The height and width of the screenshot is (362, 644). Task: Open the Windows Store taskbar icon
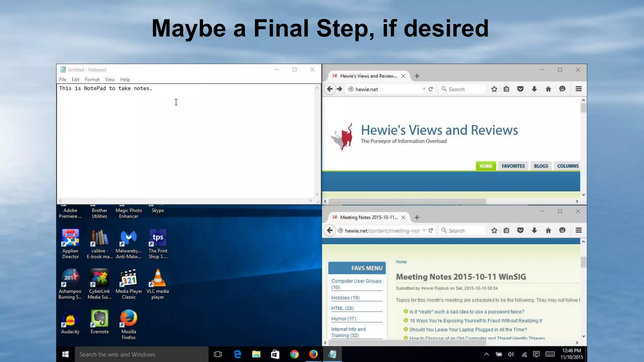275,354
